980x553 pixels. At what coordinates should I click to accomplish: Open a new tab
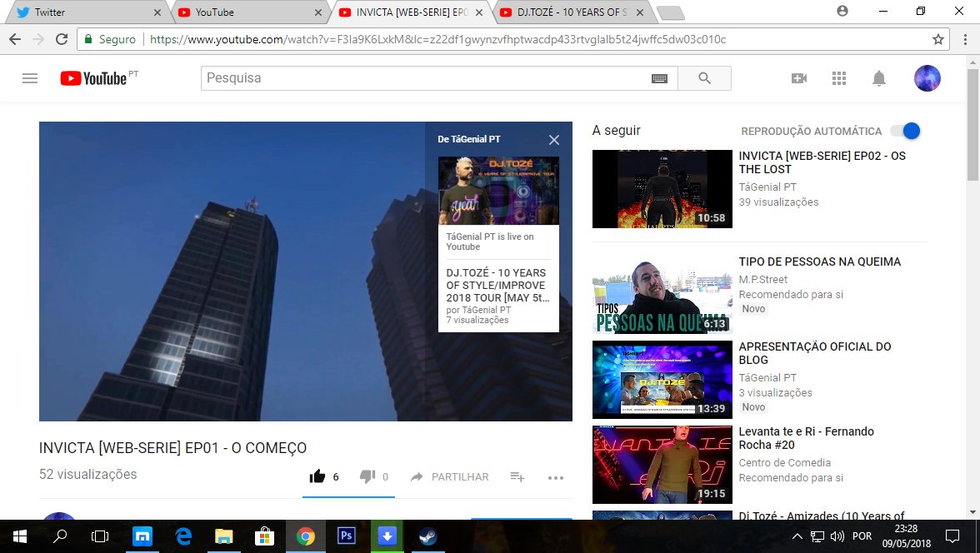671,12
